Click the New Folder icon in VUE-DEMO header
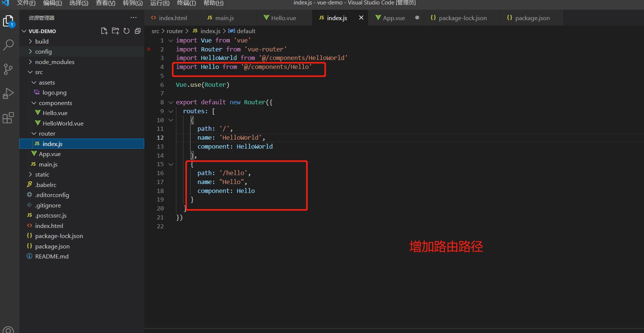Viewport: 644px width, 333px height. point(116,31)
